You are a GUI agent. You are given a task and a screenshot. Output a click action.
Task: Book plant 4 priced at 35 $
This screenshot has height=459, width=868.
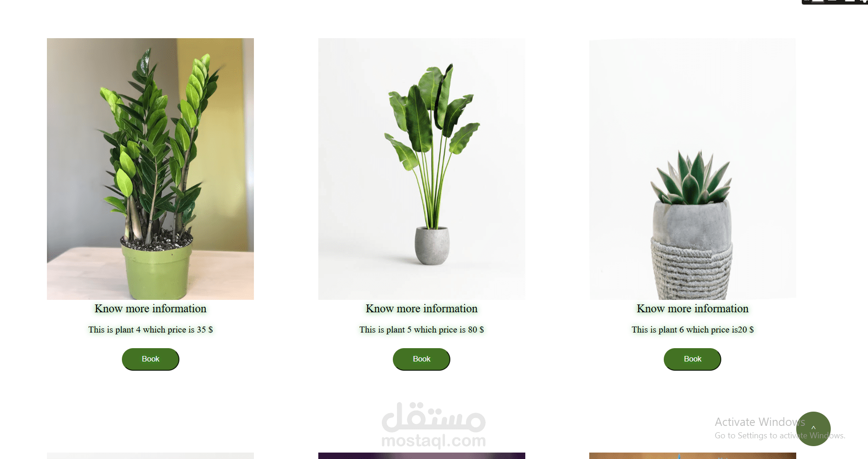(x=150, y=359)
